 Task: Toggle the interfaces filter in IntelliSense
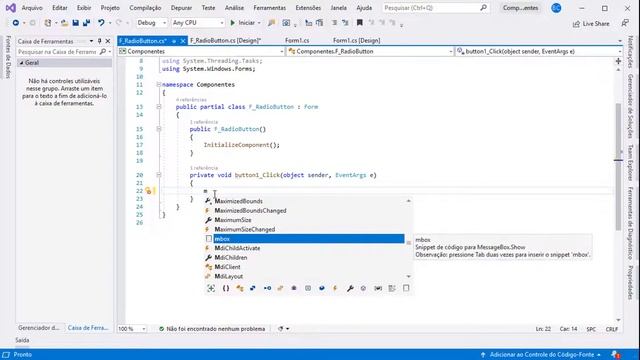point(267,288)
